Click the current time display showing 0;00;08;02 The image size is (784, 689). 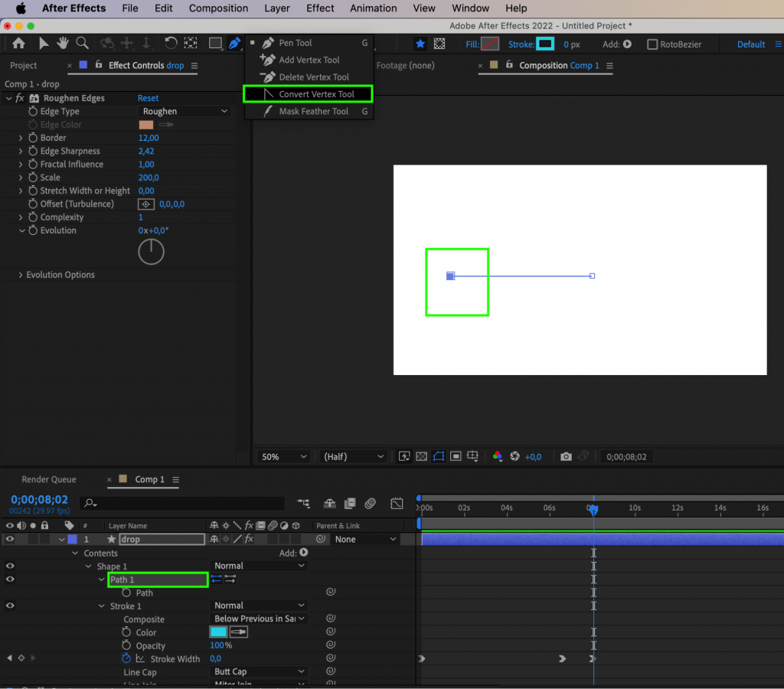coord(39,499)
